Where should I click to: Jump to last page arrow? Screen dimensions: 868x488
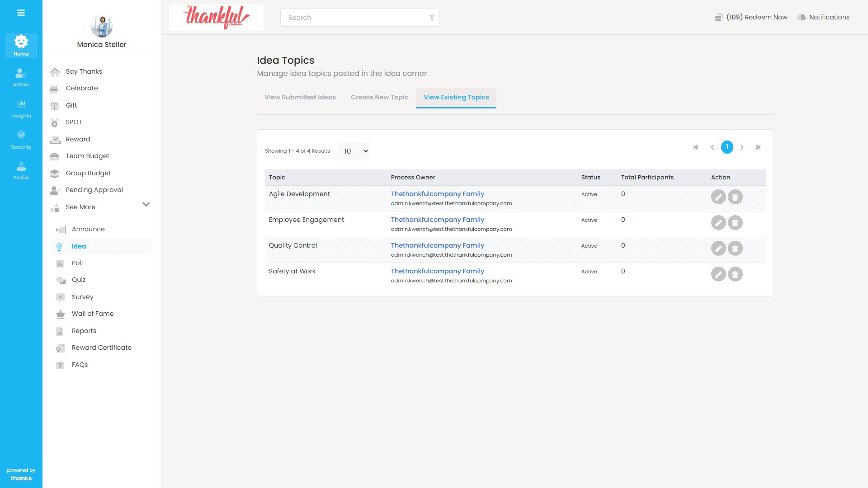(758, 147)
